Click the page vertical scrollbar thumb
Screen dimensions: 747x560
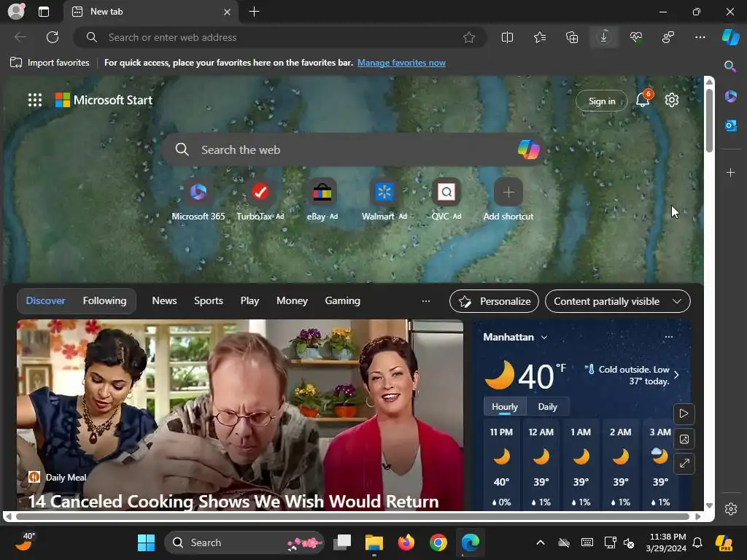[x=709, y=121]
